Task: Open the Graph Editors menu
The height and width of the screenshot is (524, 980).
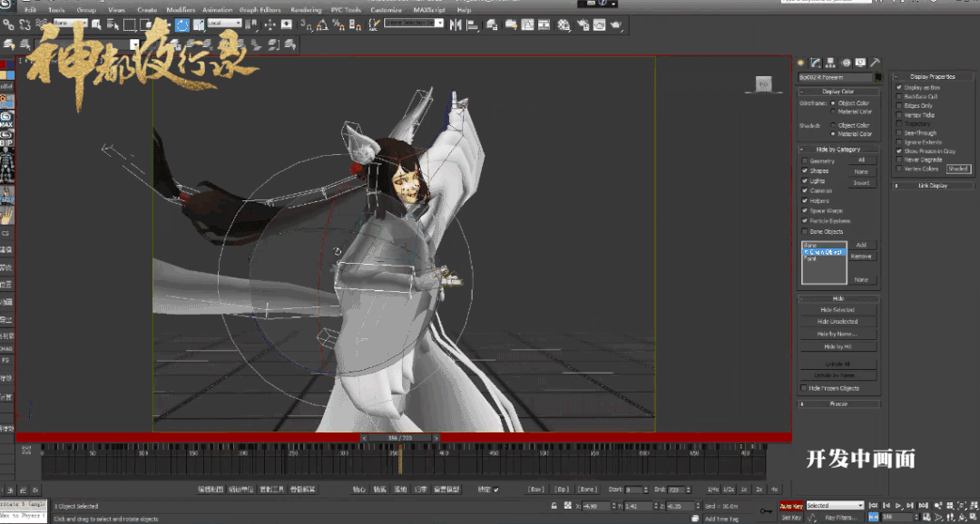Action: coord(259,10)
